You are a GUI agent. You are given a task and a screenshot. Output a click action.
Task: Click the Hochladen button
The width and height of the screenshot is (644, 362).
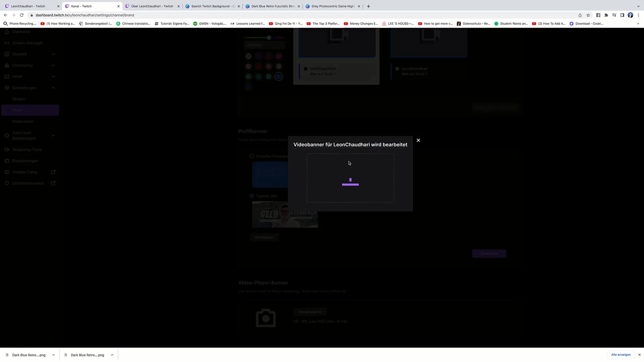point(264,237)
